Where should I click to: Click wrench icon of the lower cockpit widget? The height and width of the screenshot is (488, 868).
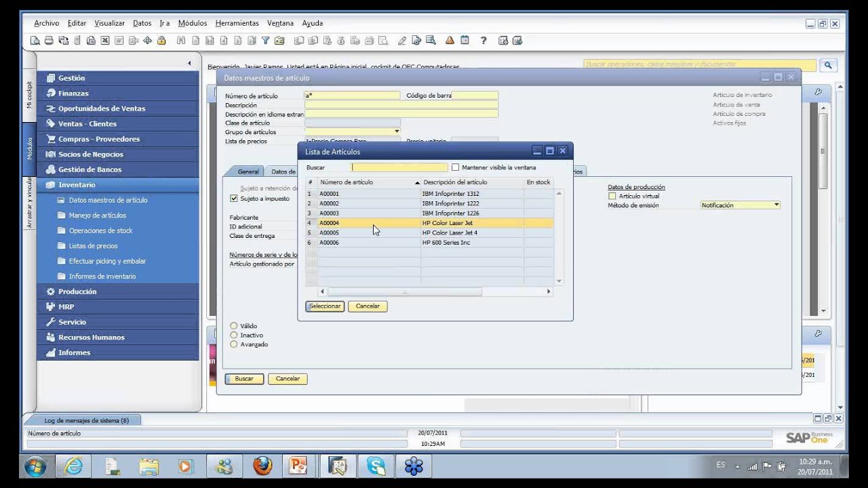[x=818, y=333]
